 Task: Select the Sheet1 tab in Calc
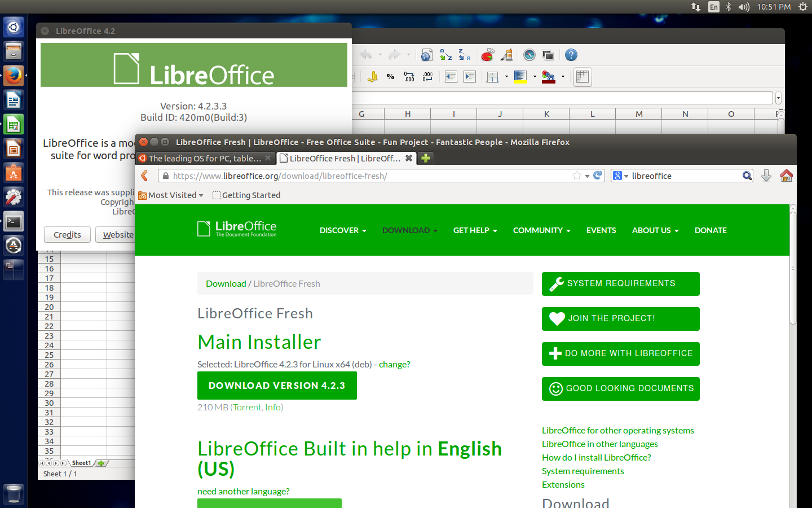tap(81, 463)
